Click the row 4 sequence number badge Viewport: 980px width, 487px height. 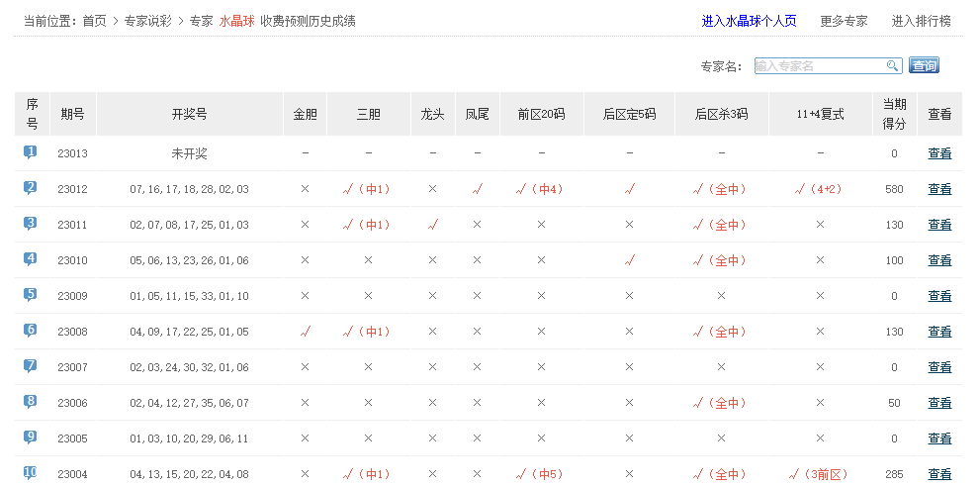(x=31, y=259)
